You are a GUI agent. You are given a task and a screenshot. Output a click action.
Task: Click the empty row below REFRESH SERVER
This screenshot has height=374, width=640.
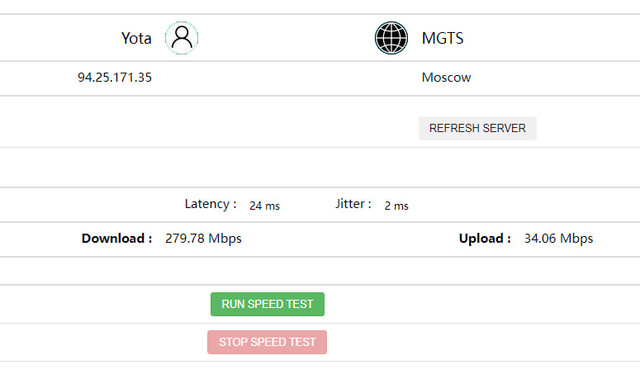coord(320,167)
